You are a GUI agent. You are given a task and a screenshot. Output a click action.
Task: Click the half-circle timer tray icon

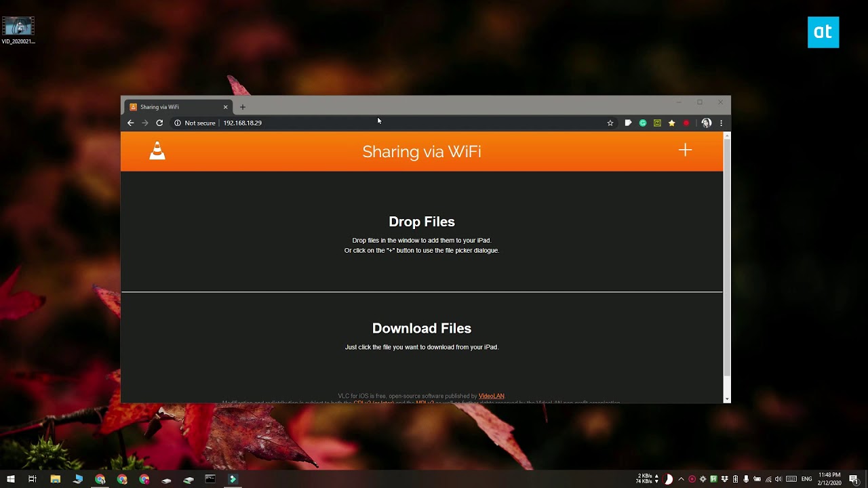(669, 479)
